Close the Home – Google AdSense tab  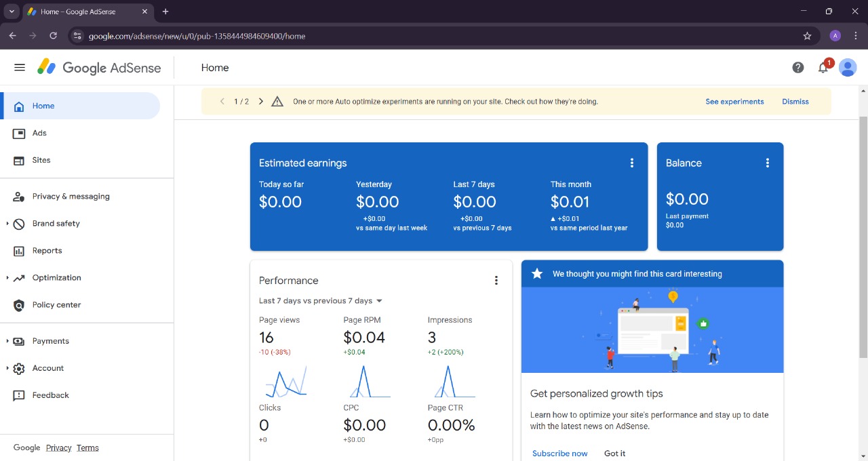click(x=145, y=12)
